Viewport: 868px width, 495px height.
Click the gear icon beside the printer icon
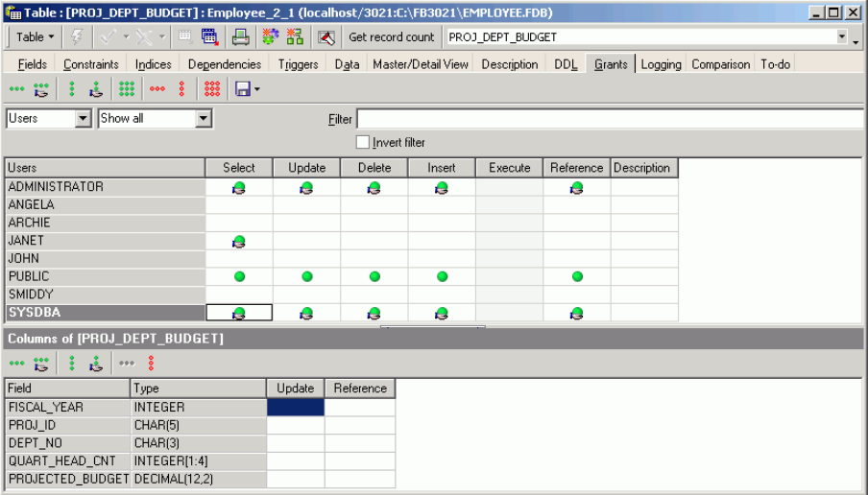pos(270,37)
